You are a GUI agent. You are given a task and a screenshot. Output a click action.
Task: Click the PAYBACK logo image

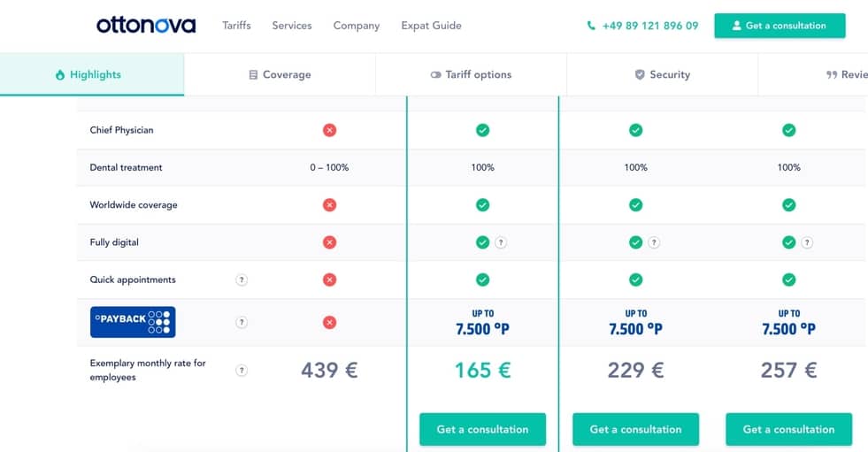click(133, 322)
